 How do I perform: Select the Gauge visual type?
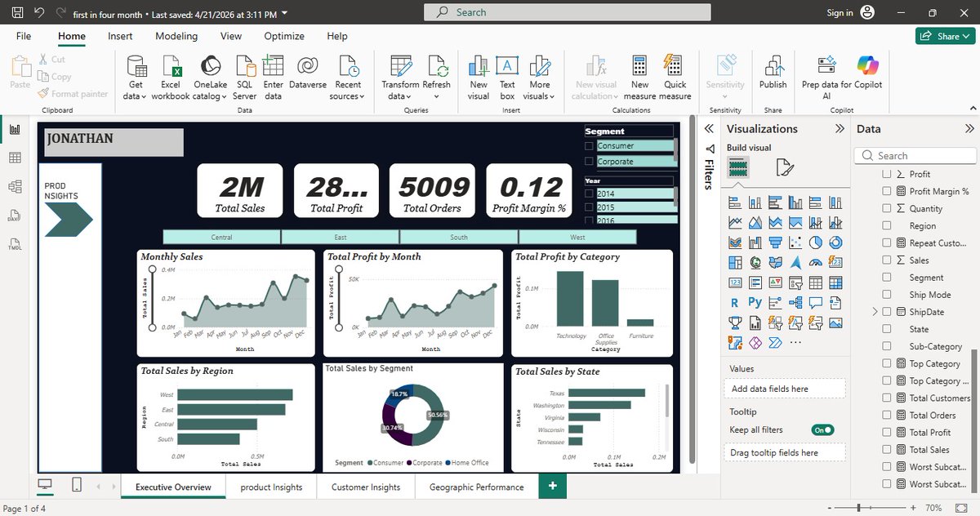pyautogui.click(x=816, y=263)
